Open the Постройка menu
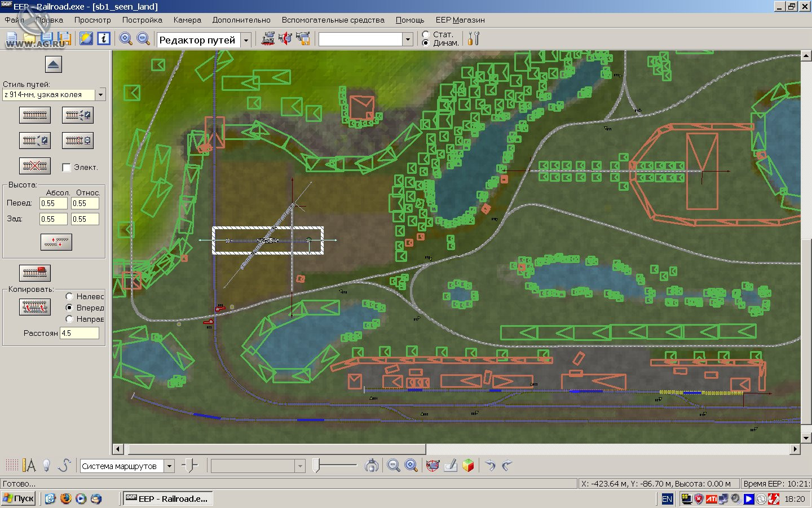This screenshot has height=508, width=812. click(142, 20)
